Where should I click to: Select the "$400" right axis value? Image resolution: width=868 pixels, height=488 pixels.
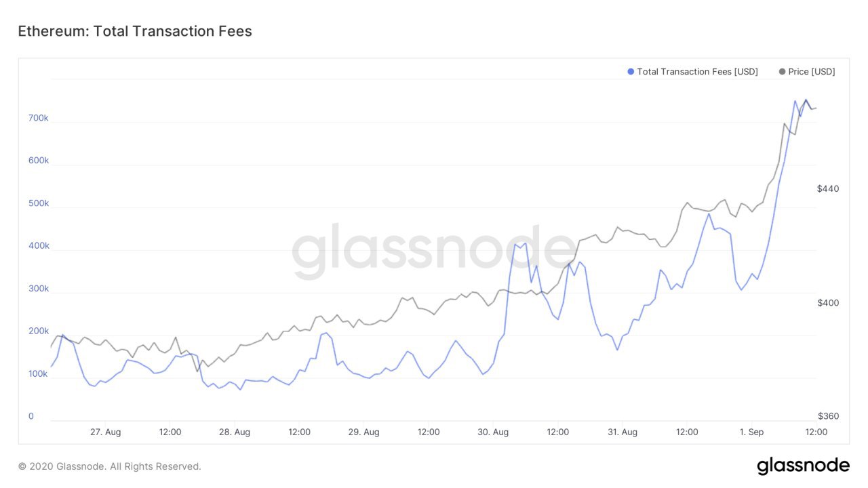(x=828, y=302)
